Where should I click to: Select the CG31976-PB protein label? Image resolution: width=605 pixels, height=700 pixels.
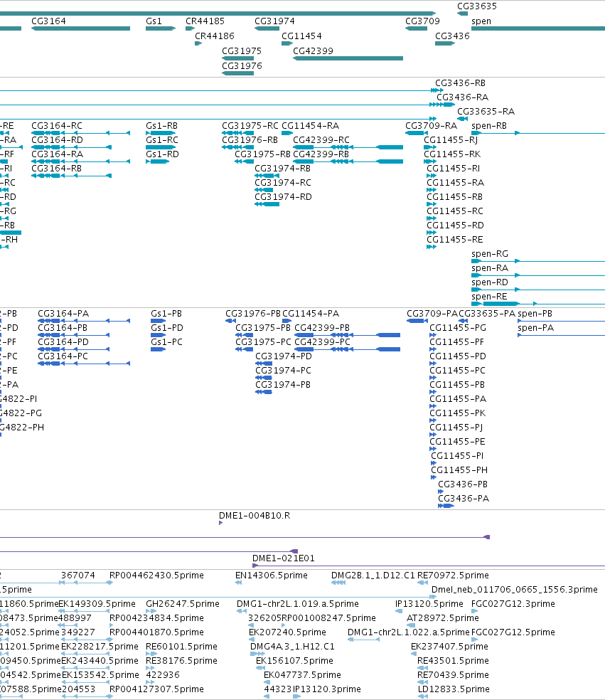pyautogui.click(x=253, y=314)
